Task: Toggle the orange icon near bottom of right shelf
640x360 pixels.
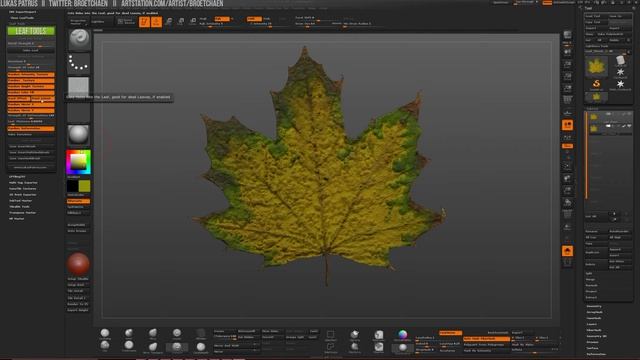Action: [x=567, y=251]
